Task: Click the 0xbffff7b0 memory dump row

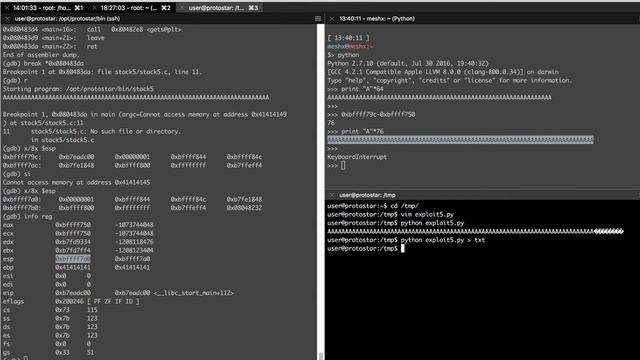Action: (132, 208)
